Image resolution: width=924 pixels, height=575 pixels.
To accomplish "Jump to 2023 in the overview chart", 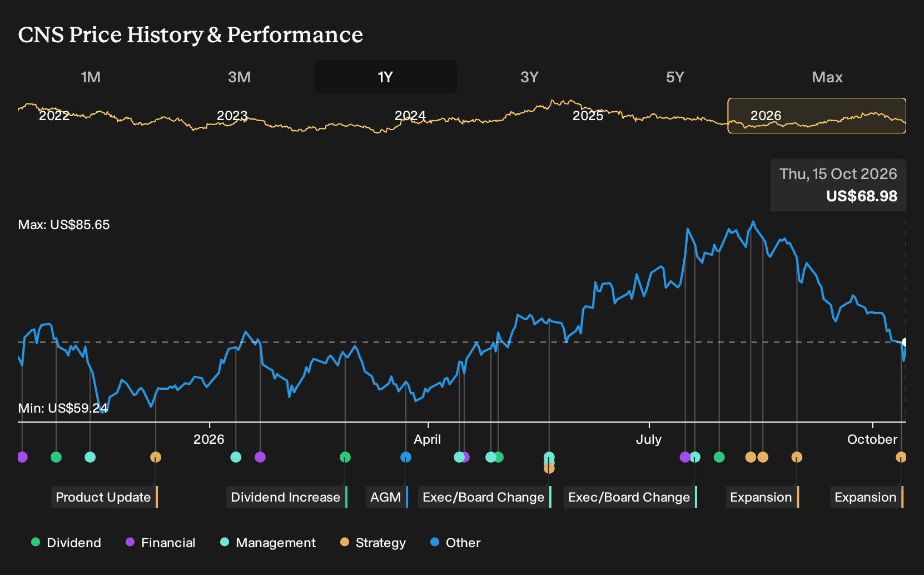I will (x=232, y=116).
